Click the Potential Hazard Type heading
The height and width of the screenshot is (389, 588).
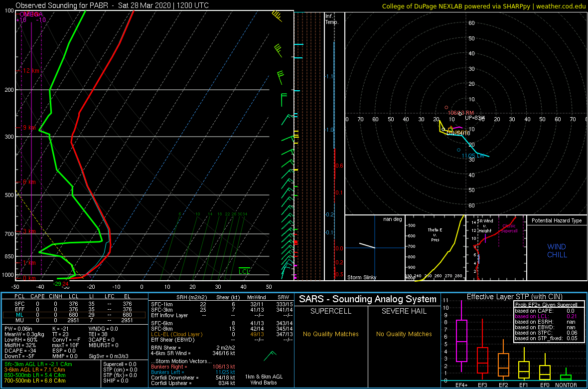557,221
